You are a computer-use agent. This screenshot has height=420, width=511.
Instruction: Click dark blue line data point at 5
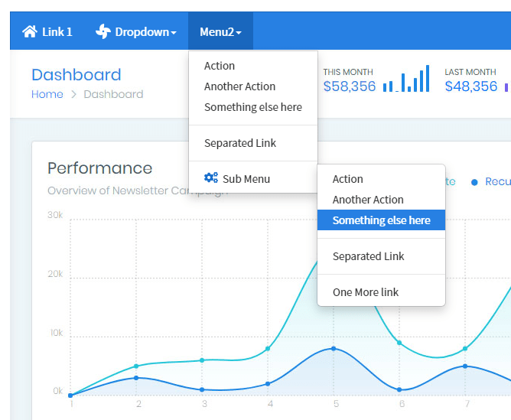pyautogui.click(x=333, y=349)
